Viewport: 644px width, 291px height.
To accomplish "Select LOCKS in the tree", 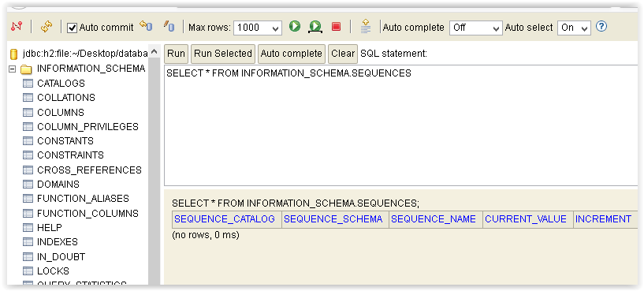I will (x=53, y=271).
